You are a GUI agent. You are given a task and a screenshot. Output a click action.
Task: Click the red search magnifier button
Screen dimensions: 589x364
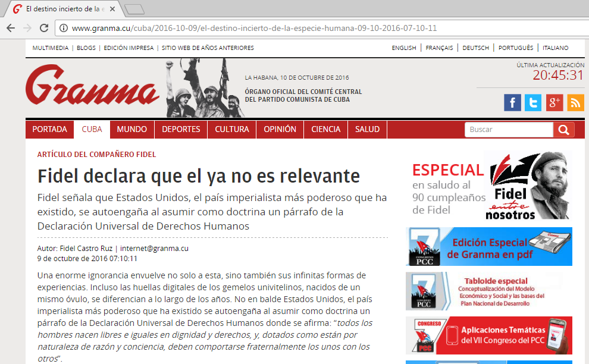click(x=563, y=130)
